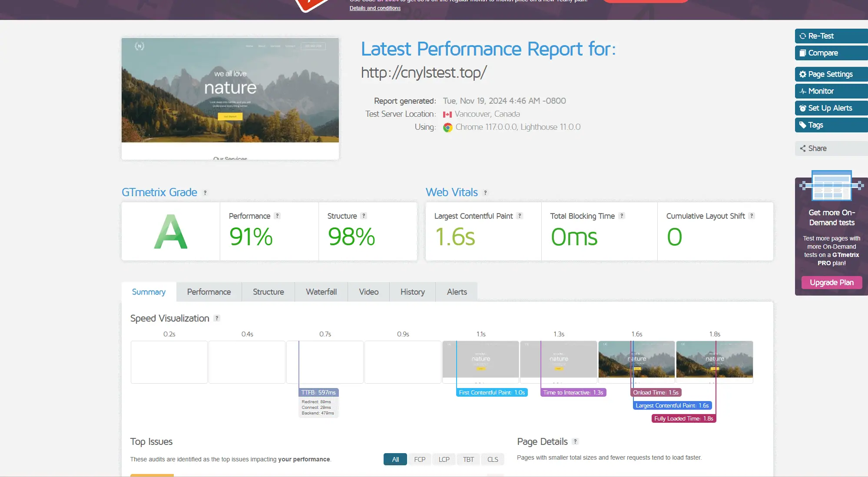Click the 0ms Total Blocking Time value
868x477 pixels.
click(x=574, y=237)
